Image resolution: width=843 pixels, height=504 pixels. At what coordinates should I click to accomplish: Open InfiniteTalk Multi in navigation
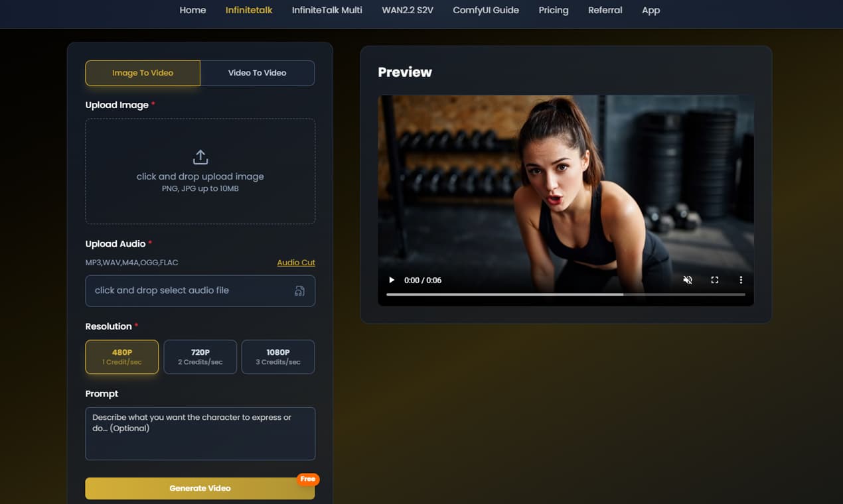tap(327, 10)
